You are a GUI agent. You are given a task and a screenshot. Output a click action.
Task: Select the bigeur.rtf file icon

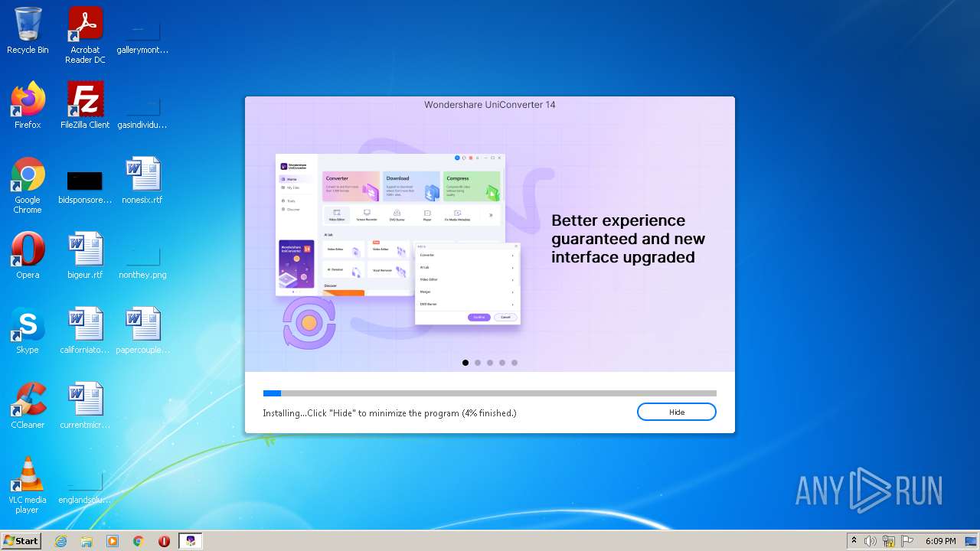(x=85, y=256)
